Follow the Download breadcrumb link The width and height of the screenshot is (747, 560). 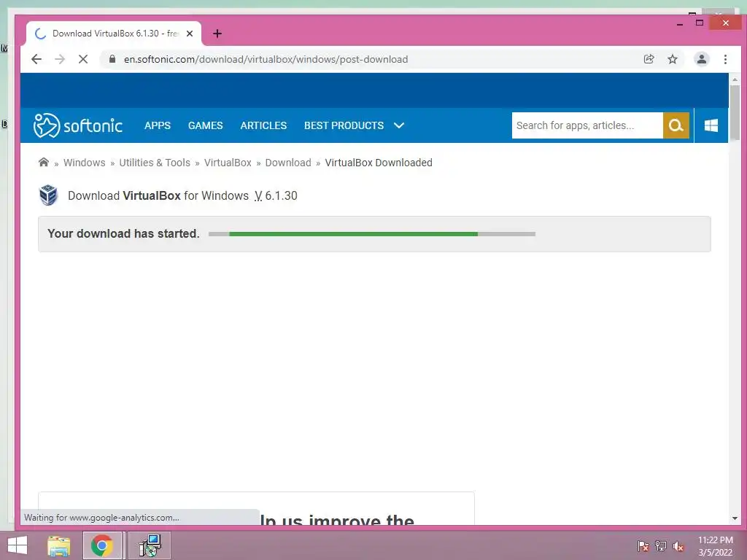tap(288, 163)
